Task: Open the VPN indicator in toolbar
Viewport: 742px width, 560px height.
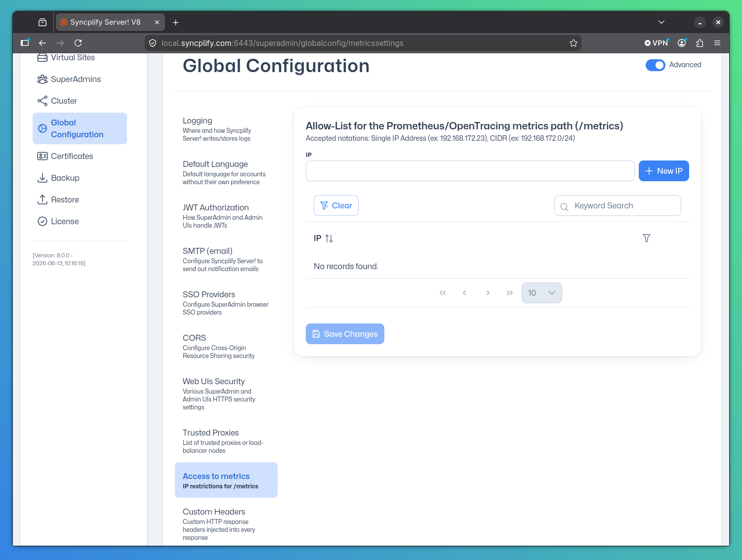Action: [657, 43]
